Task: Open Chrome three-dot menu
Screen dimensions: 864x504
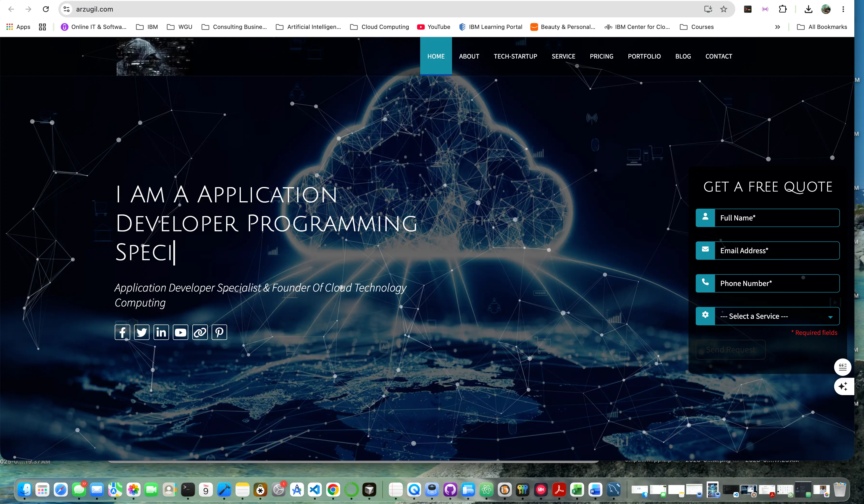Action: coord(843,9)
